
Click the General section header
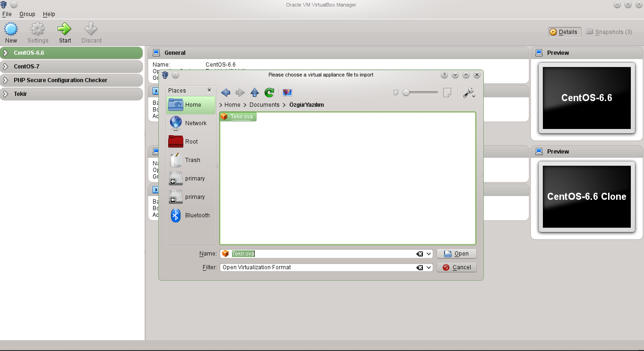(x=338, y=53)
